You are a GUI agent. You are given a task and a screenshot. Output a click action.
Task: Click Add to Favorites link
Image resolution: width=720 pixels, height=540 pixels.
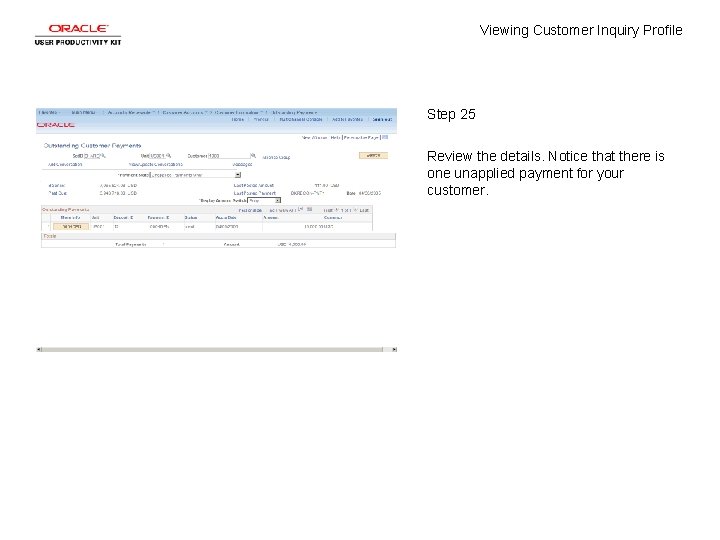point(348,119)
